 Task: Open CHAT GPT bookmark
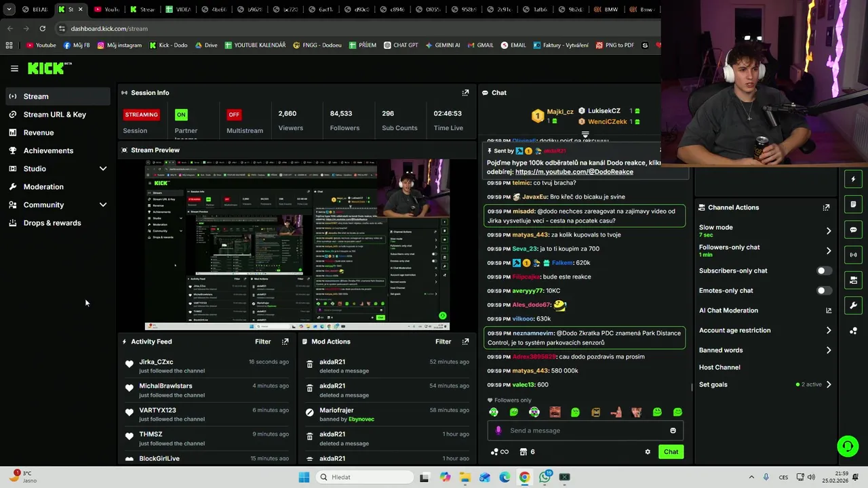400,45
